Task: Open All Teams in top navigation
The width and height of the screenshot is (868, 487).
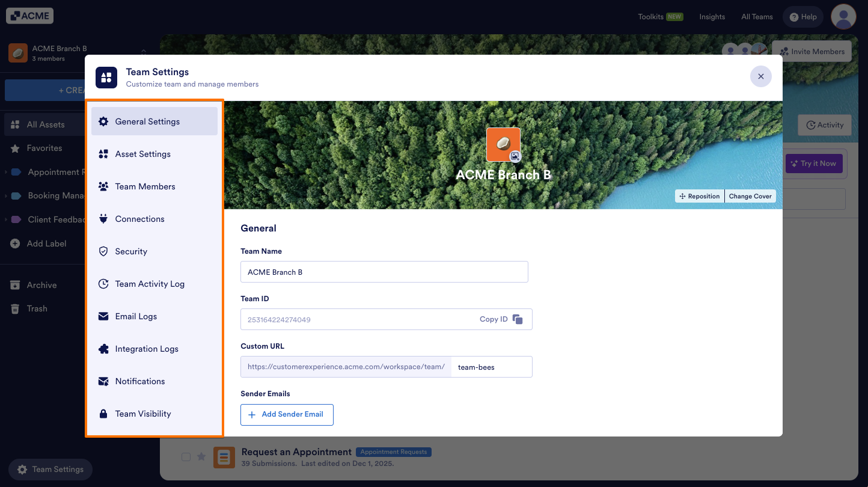Action: 757,17
